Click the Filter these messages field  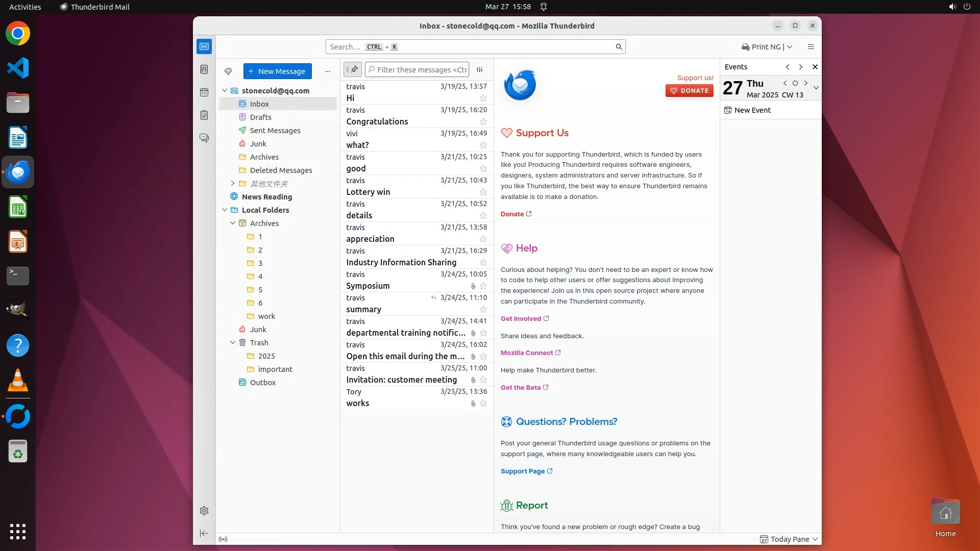click(421, 70)
